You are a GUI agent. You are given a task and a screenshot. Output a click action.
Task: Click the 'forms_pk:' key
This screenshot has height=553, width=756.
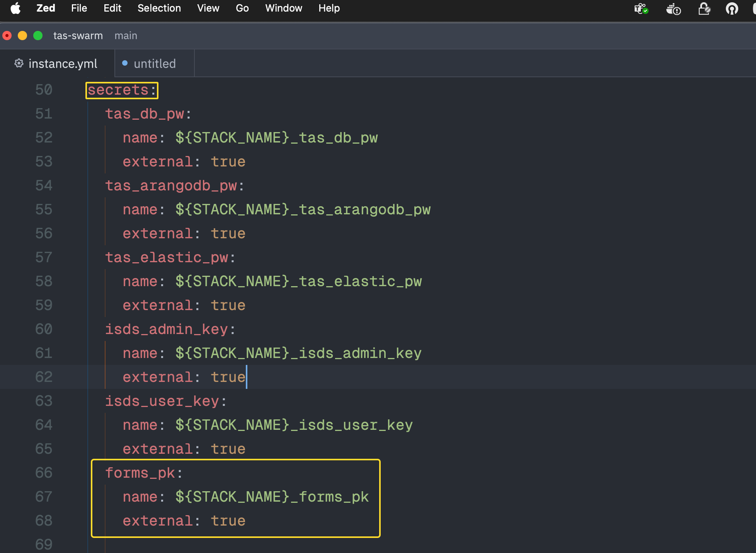tap(144, 473)
